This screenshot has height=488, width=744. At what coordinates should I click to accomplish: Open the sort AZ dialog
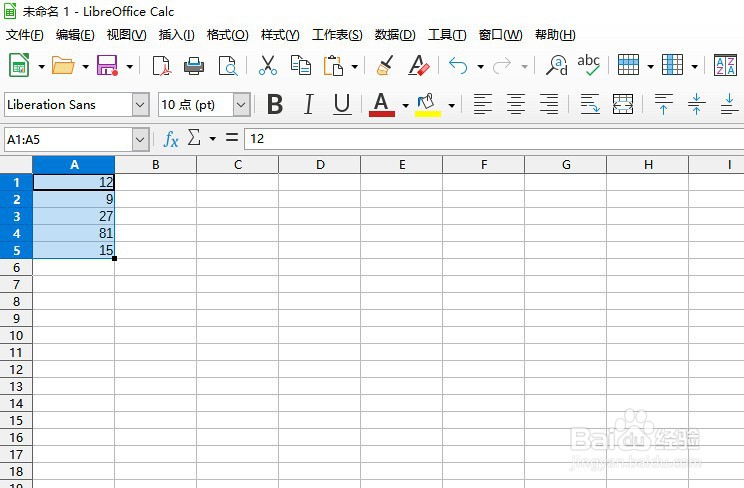725,65
